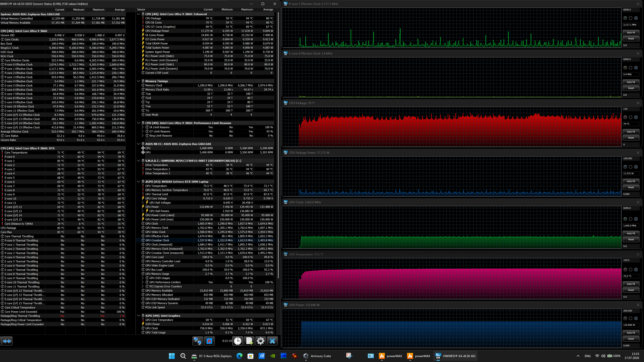Select the CPU Package Power row

pos(205,31)
